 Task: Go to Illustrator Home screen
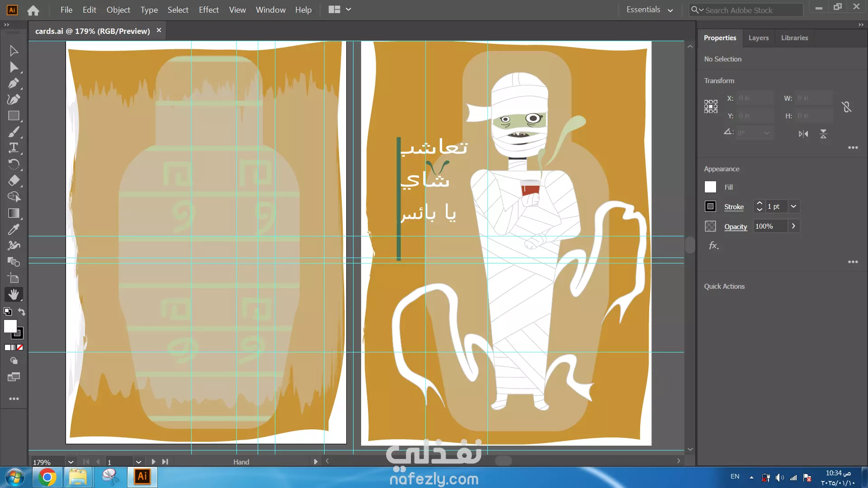[x=33, y=10]
